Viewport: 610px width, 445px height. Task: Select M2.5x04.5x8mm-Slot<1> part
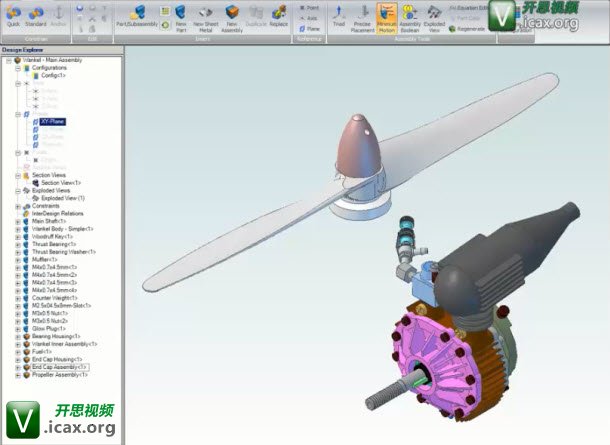61,306
